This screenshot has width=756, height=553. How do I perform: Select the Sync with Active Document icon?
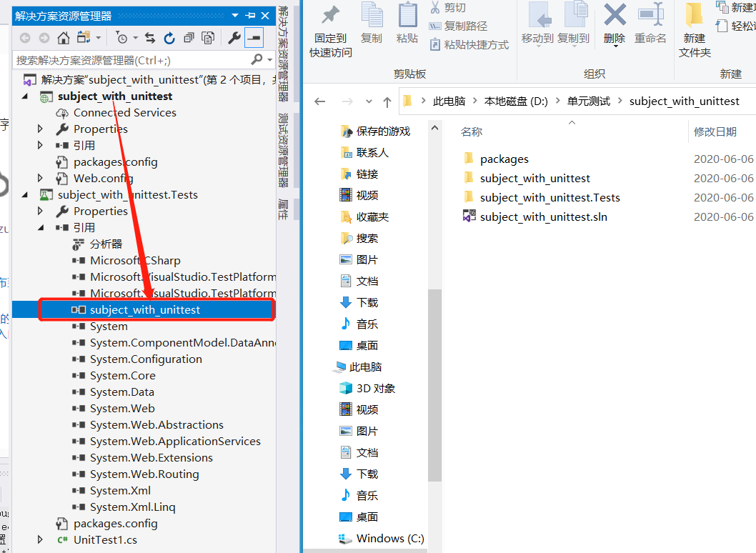(150, 39)
